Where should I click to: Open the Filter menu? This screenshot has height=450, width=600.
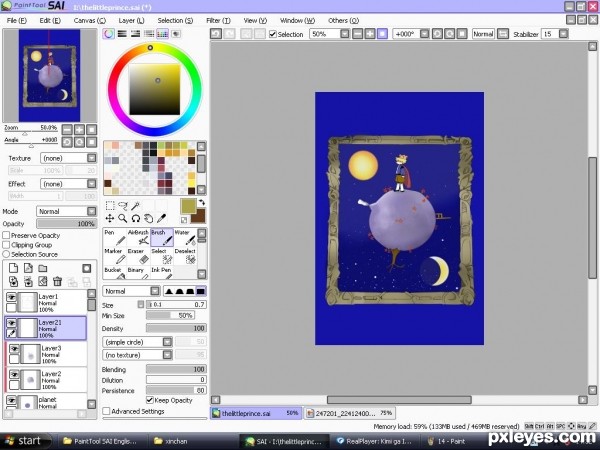point(218,21)
